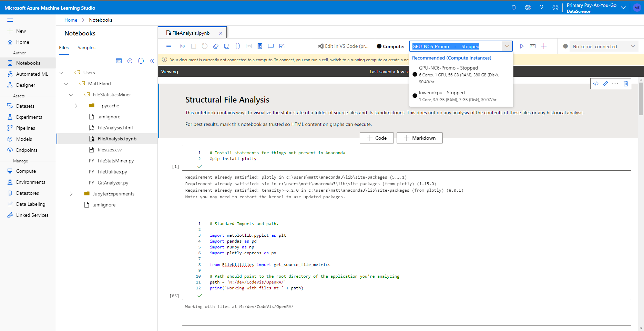Click the curly braces code snippets icon
The height and width of the screenshot is (331, 644).
238,46
